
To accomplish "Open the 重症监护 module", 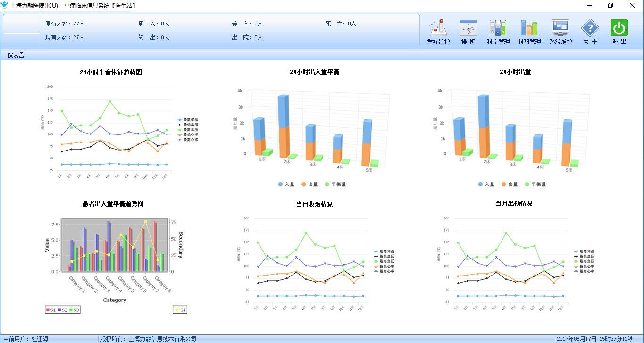I will click(x=438, y=32).
